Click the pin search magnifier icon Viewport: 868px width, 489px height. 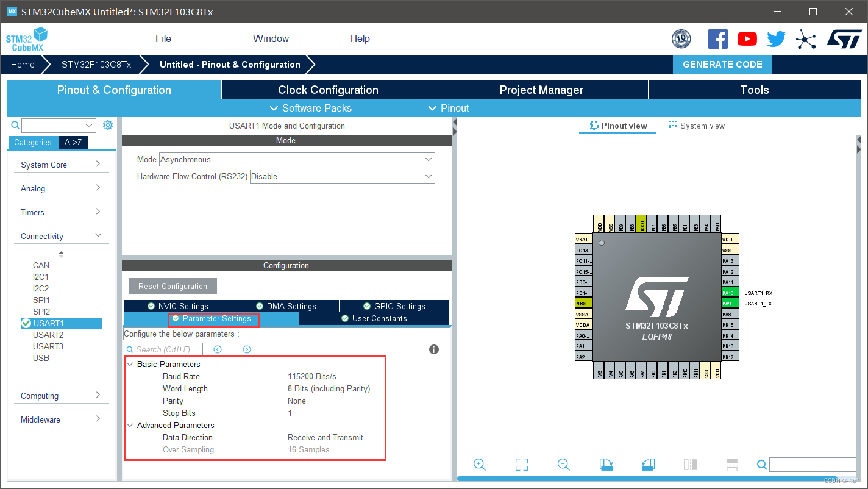(762, 465)
